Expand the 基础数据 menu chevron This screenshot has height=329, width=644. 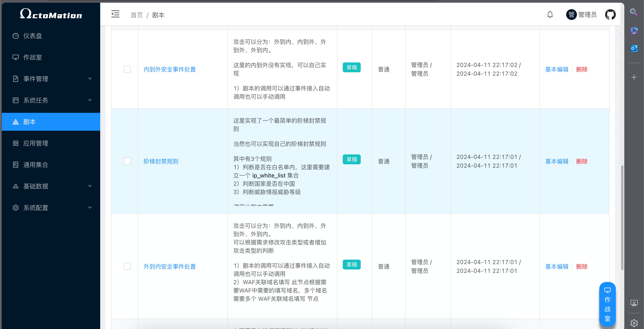coord(90,186)
